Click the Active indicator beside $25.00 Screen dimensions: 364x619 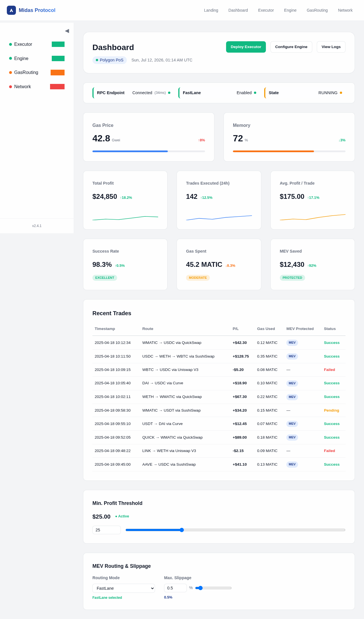coord(122,516)
